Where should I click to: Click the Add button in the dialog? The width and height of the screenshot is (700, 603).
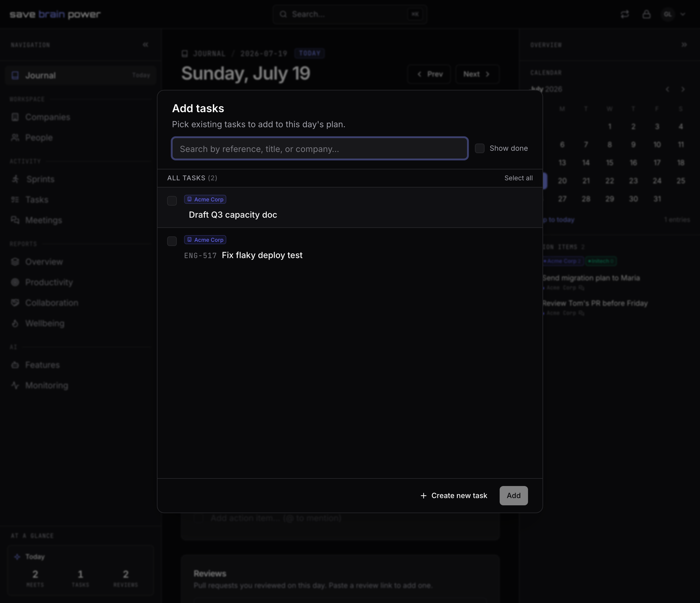click(x=514, y=496)
